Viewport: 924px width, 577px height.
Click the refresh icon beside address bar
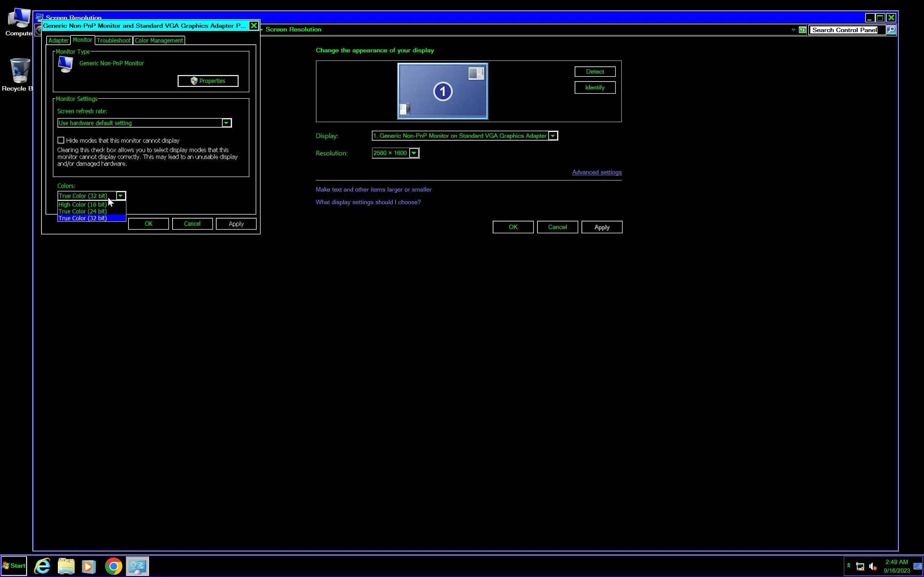pos(802,30)
